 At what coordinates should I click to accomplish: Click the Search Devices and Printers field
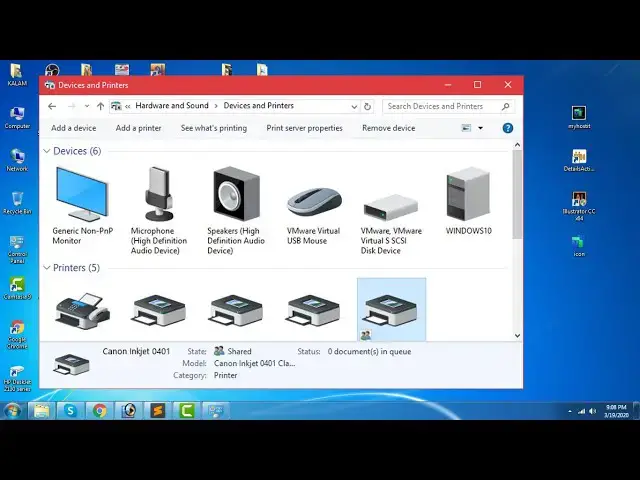tap(448, 107)
